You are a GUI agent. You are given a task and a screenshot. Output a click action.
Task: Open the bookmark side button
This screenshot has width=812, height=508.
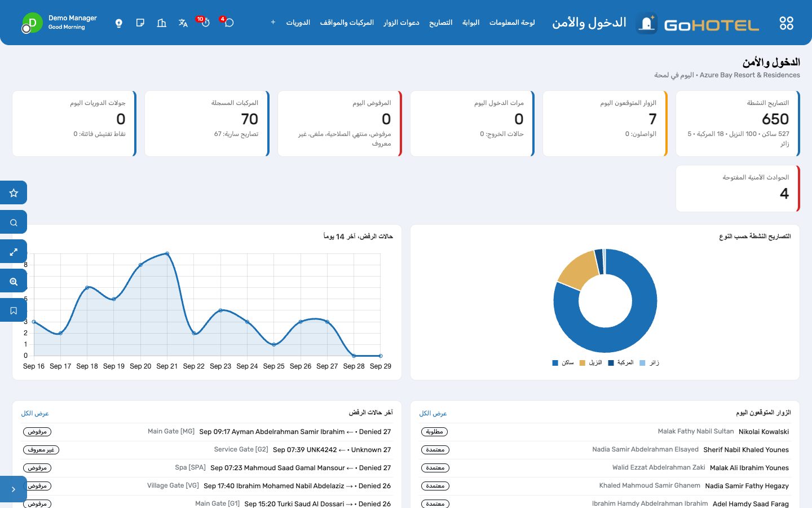[x=14, y=310]
